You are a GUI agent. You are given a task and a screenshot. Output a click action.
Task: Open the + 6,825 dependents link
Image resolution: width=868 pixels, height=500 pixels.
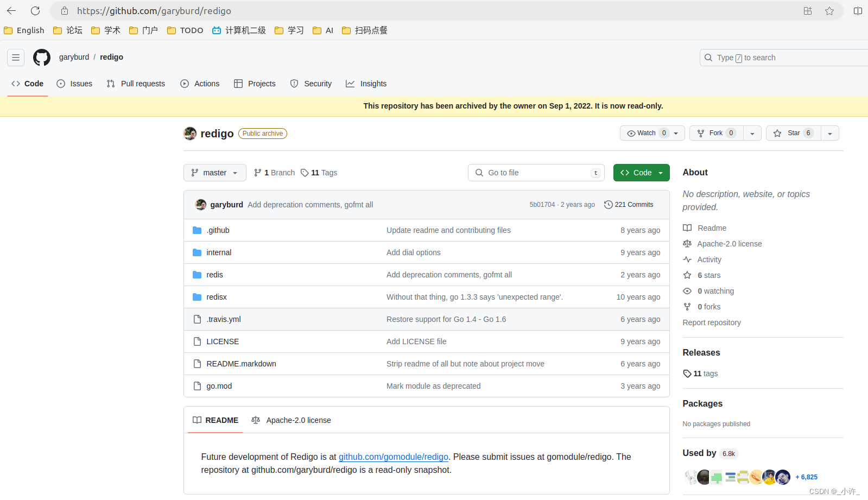(x=806, y=477)
